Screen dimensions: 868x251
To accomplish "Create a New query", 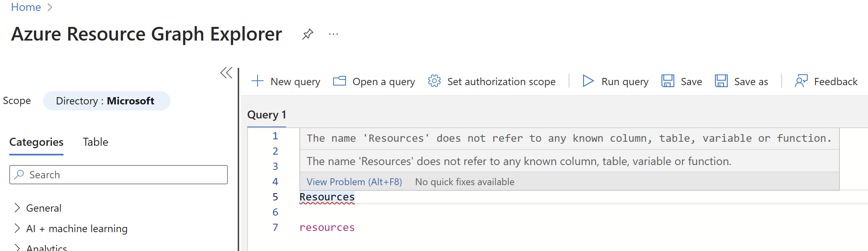I will [x=295, y=82].
